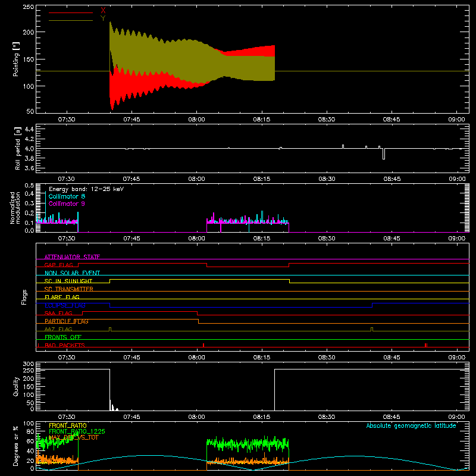This screenshot has width=476, height=476.
Task: Click the 3.6 tick label on Roll period axis
Action: [29, 168]
